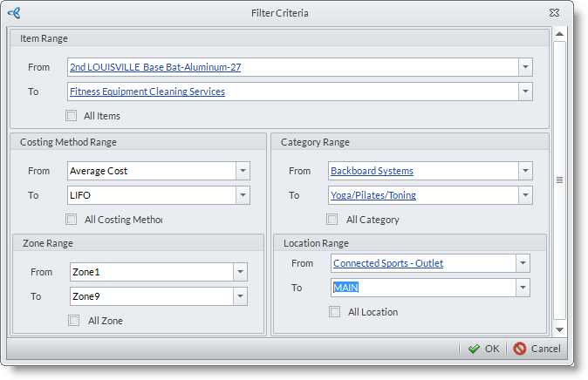Tick the All Zone checkbox
Image resolution: width=588 pixels, height=380 pixels.
(x=74, y=320)
